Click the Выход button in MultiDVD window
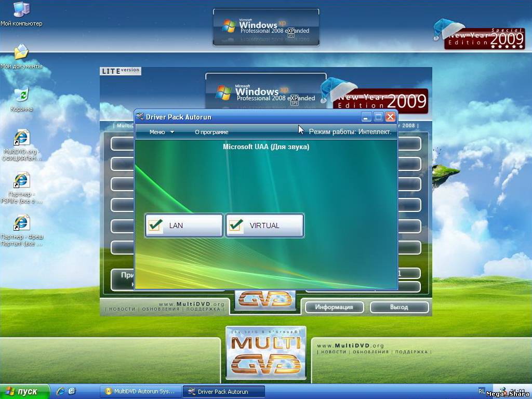 pos(399,307)
